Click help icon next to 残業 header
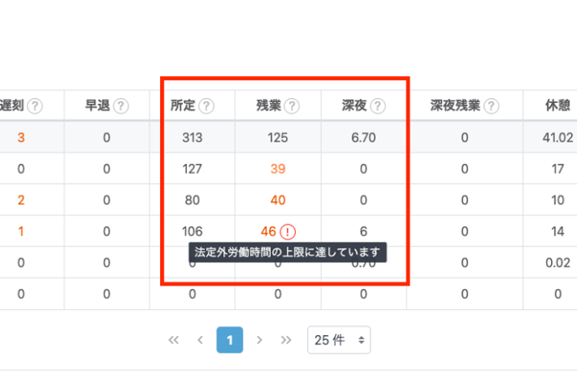 (292, 106)
